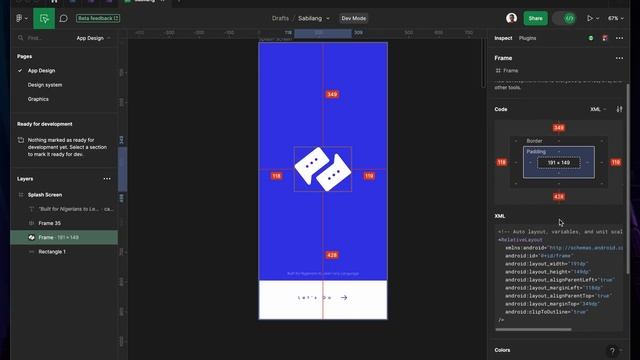This screenshot has width=640, height=360.
Task: Select the Rectangle 1 layer
Action: point(64,252)
